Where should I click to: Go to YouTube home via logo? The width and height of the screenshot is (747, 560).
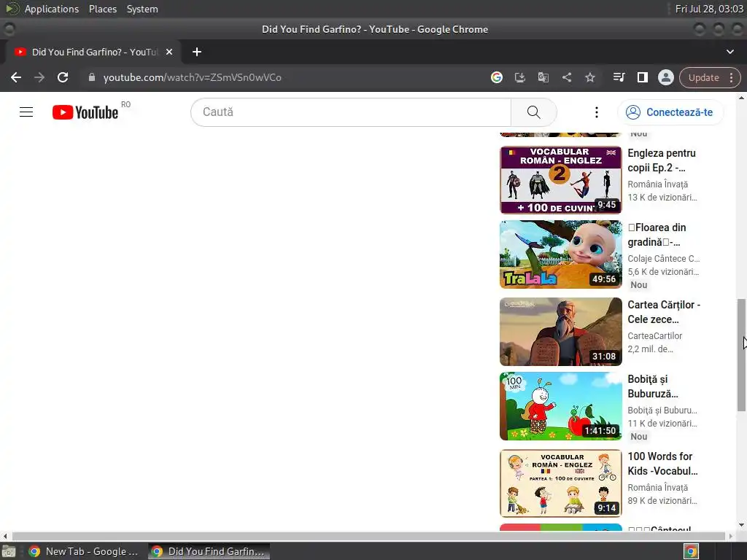point(85,112)
